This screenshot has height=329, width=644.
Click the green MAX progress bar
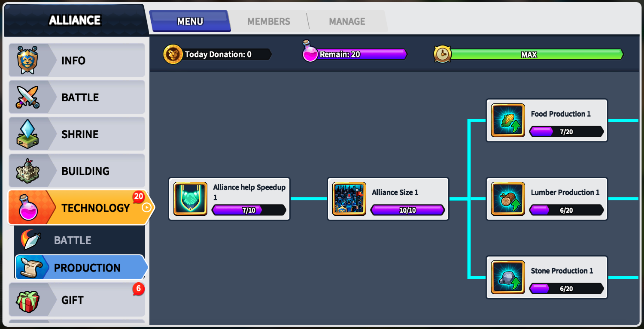(537, 54)
